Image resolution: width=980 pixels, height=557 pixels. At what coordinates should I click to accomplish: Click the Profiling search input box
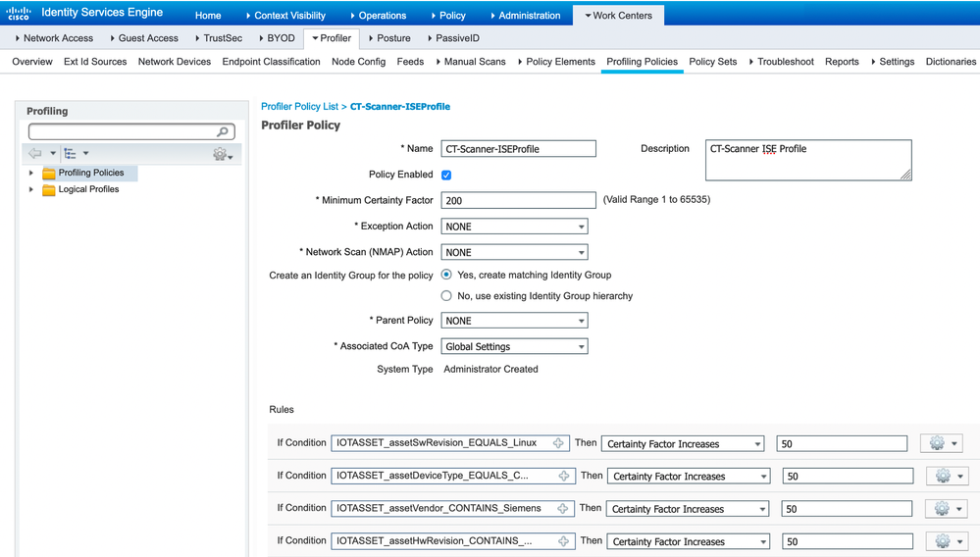click(131, 131)
